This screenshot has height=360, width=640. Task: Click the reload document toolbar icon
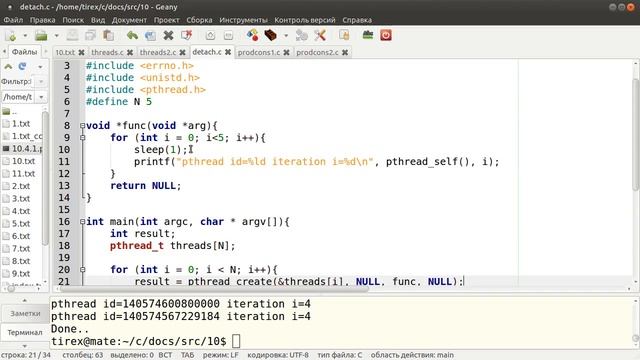pyautogui.click(x=150, y=36)
